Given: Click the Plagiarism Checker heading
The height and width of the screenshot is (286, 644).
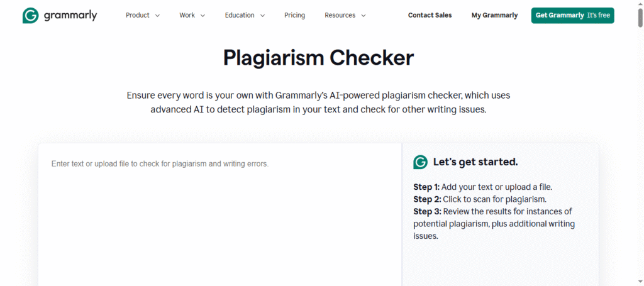Looking at the screenshot, I should (x=318, y=58).
